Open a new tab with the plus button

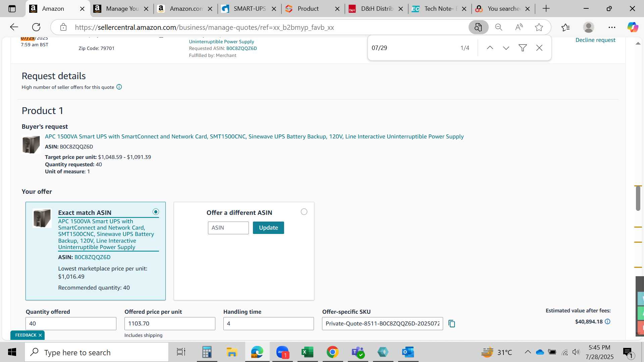tap(546, 9)
